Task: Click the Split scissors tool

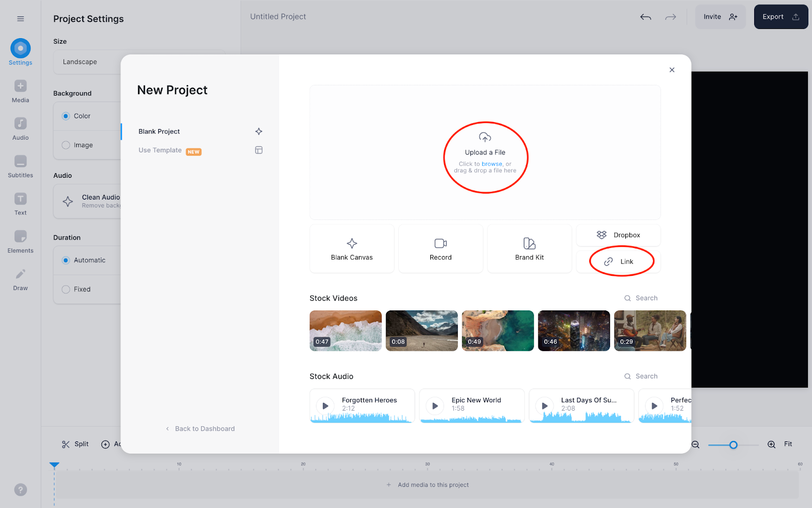Action: [x=75, y=444]
